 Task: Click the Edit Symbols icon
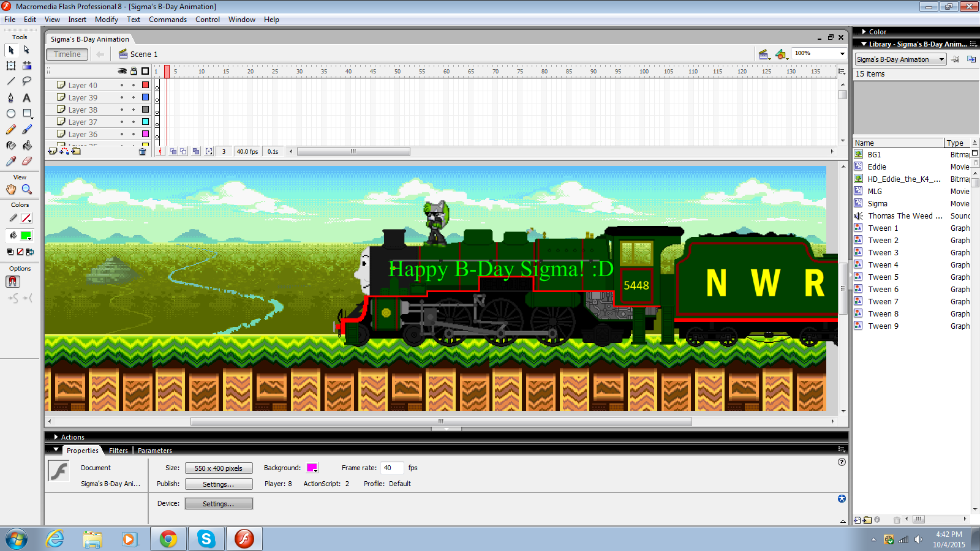point(780,54)
